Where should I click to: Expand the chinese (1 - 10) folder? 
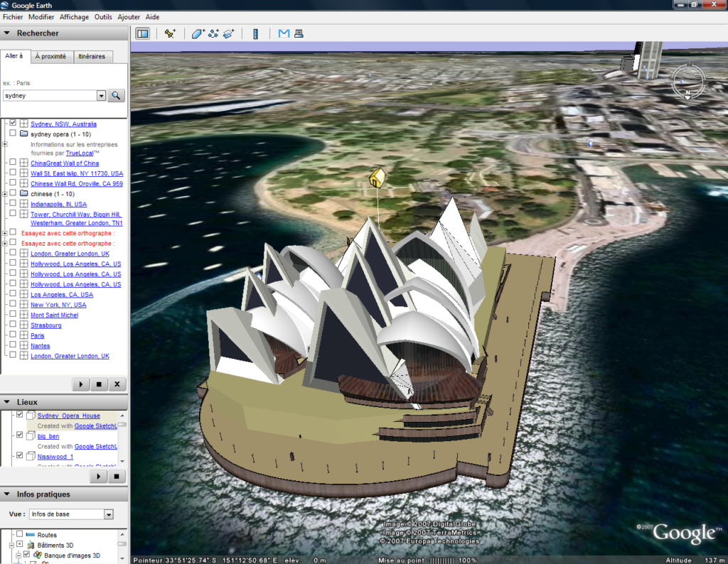click(5, 194)
